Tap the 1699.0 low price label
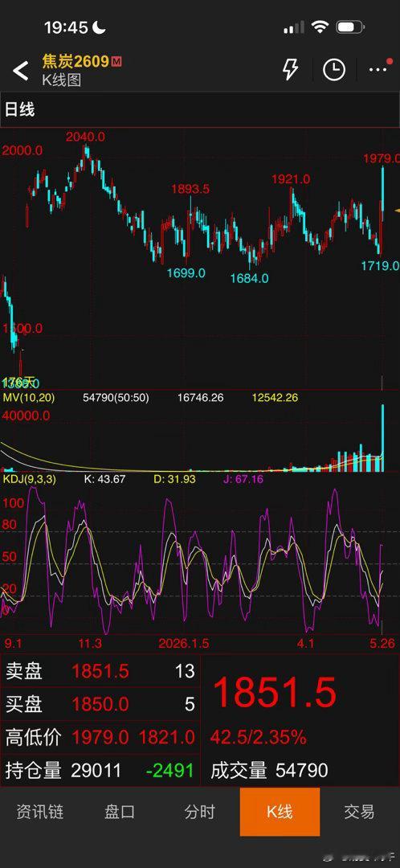Image resolution: width=400 pixels, height=868 pixels. click(x=187, y=273)
